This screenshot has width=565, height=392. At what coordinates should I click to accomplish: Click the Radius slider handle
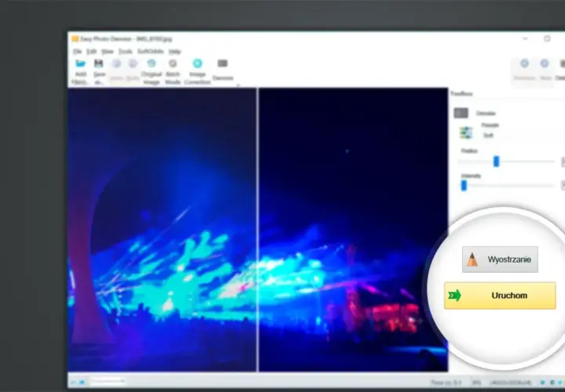[x=496, y=162]
